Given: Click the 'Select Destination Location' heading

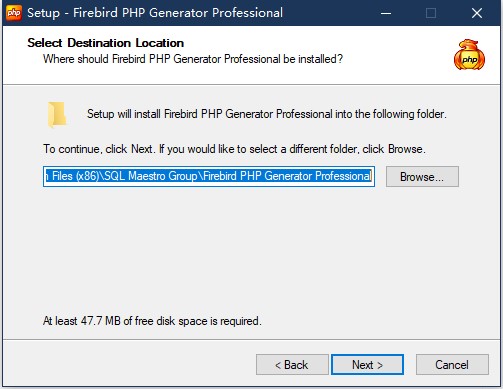Looking at the screenshot, I should click(x=106, y=43).
